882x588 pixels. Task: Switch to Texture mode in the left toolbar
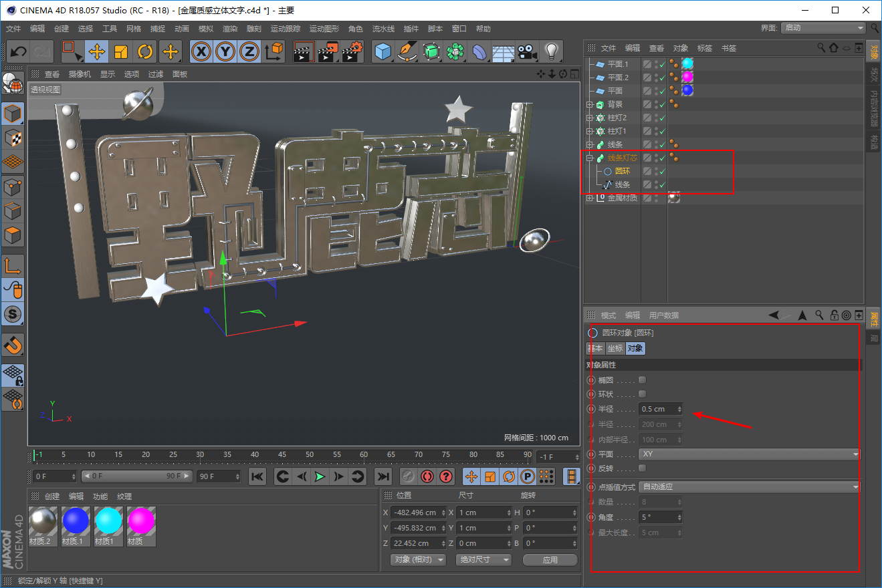point(13,138)
